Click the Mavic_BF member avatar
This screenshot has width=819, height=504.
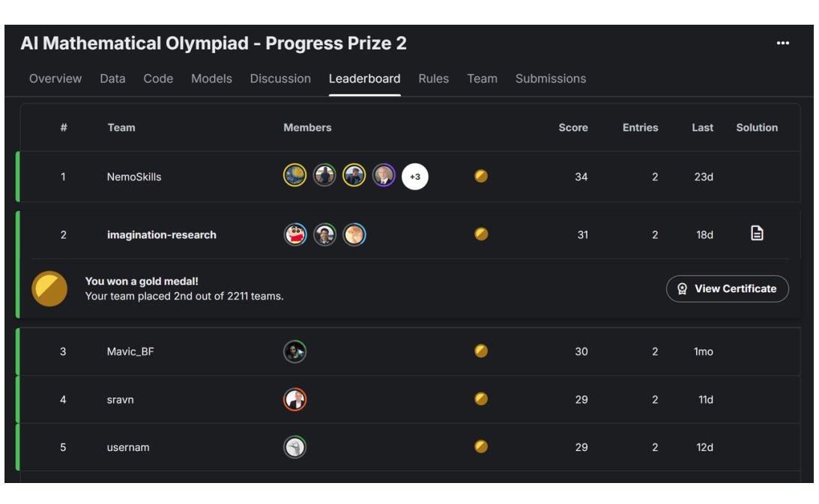pyautogui.click(x=294, y=351)
